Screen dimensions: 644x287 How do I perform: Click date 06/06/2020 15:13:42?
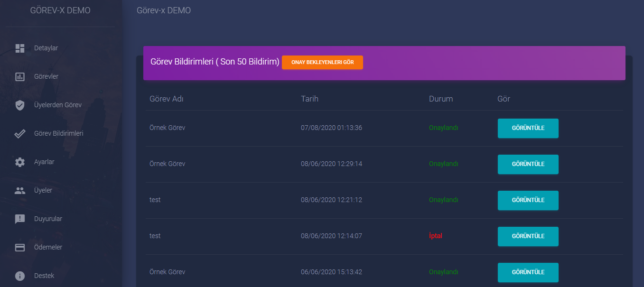pos(332,272)
